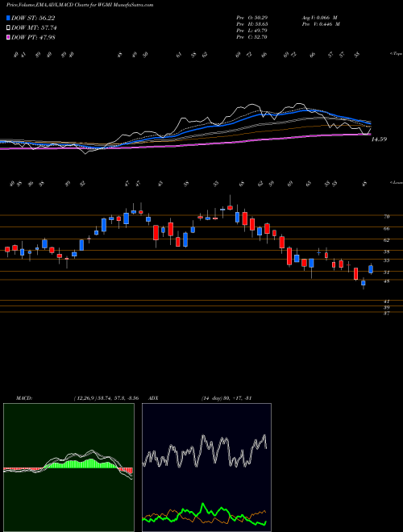Click the 70 price axis label

[387, 217]
